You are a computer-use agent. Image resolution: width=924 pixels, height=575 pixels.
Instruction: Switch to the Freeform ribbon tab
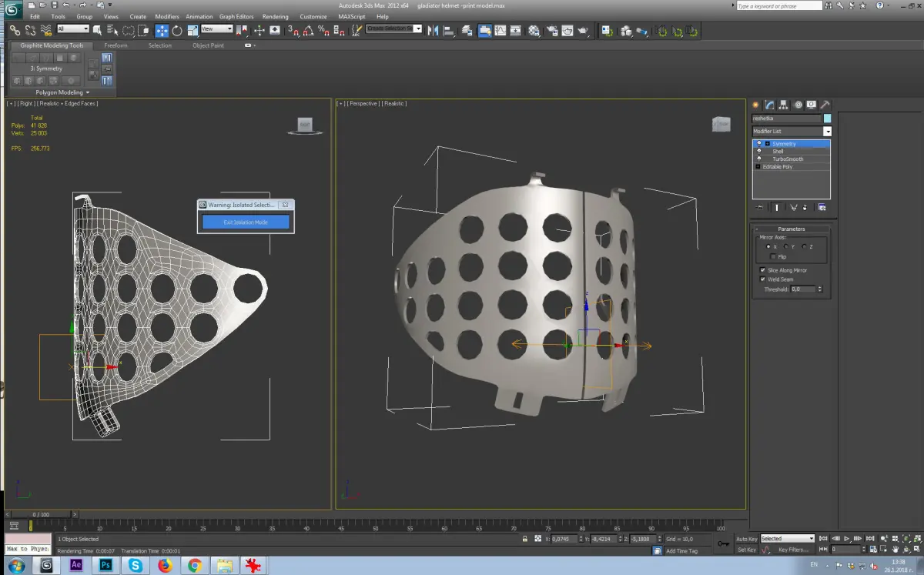[x=115, y=45]
